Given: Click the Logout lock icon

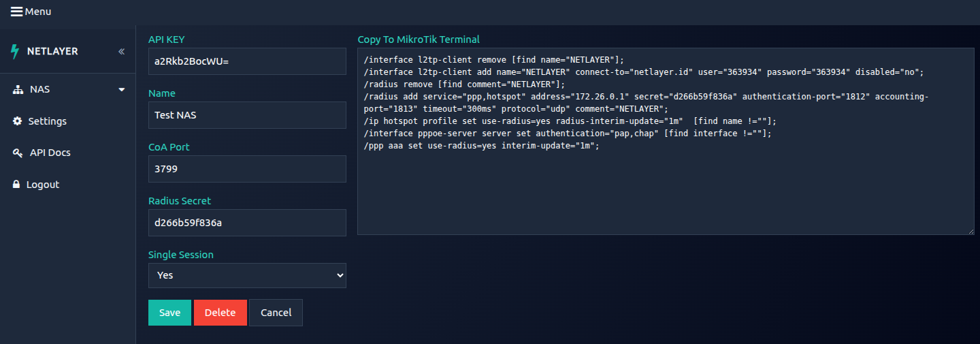Looking at the screenshot, I should tap(16, 185).
